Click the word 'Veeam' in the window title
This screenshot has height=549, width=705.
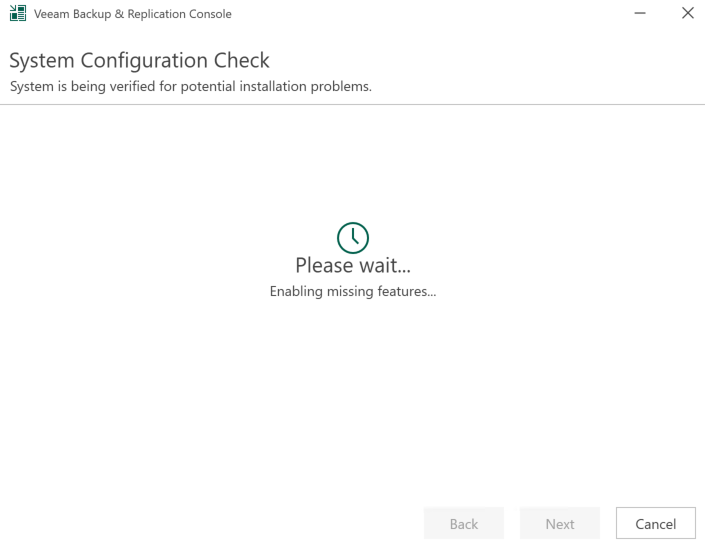[51, 14]
